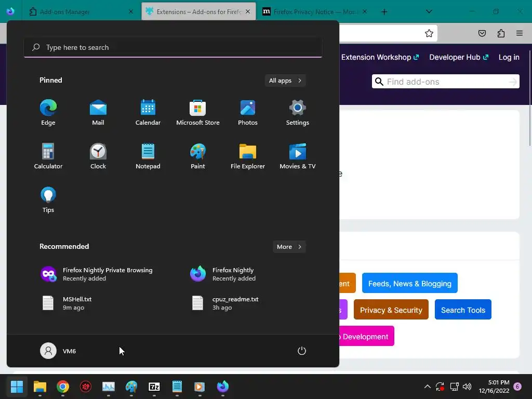Launch the Photos app
Viewport: 532px width, 399px height.
pos(248,113)
